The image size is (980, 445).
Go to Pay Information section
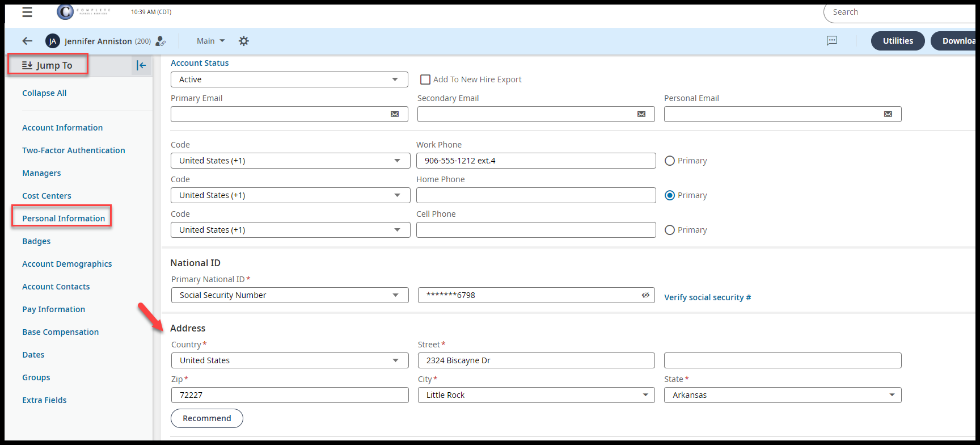pyautogui.click(x=53, y=309)
